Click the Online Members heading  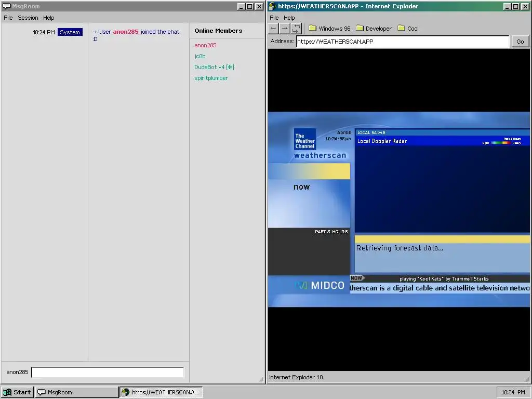(x=218, y=31)
